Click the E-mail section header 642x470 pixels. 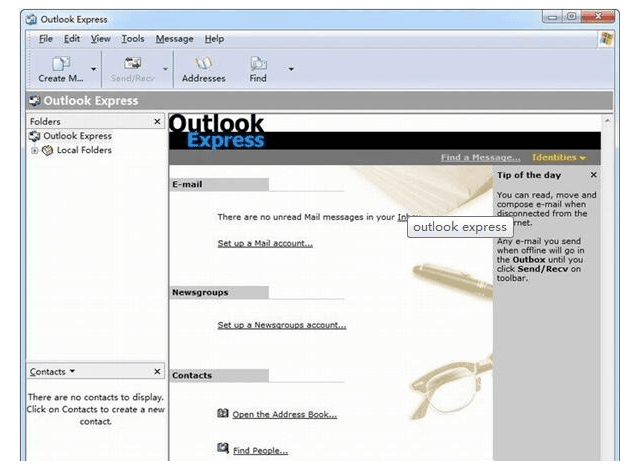click(219, 184)
